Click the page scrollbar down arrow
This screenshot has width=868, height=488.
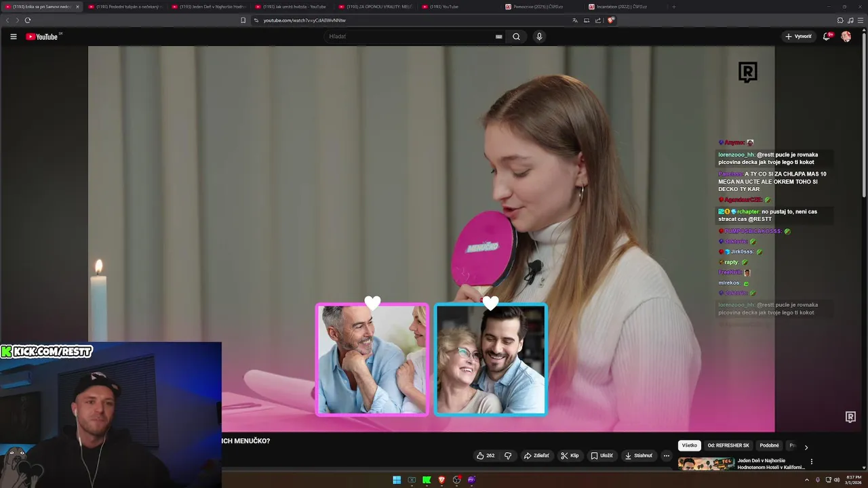pos(865,468)
